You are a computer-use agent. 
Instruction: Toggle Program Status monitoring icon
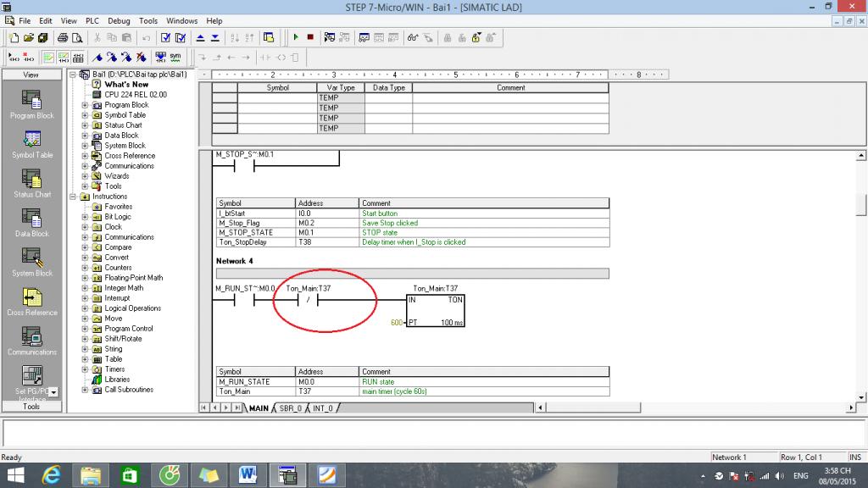(330, 37)
